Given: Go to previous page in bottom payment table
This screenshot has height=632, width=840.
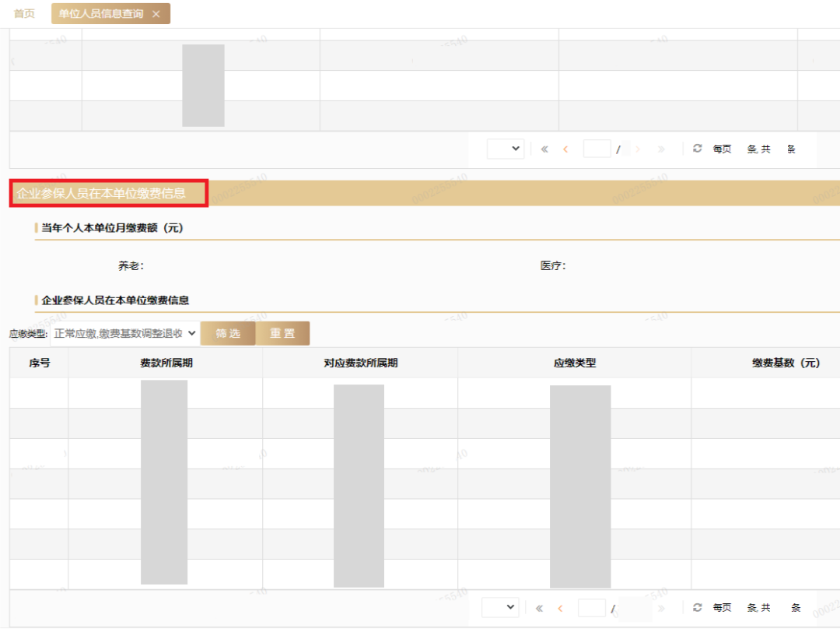Looking at the screenshot, I should click(x=560, y=608).
